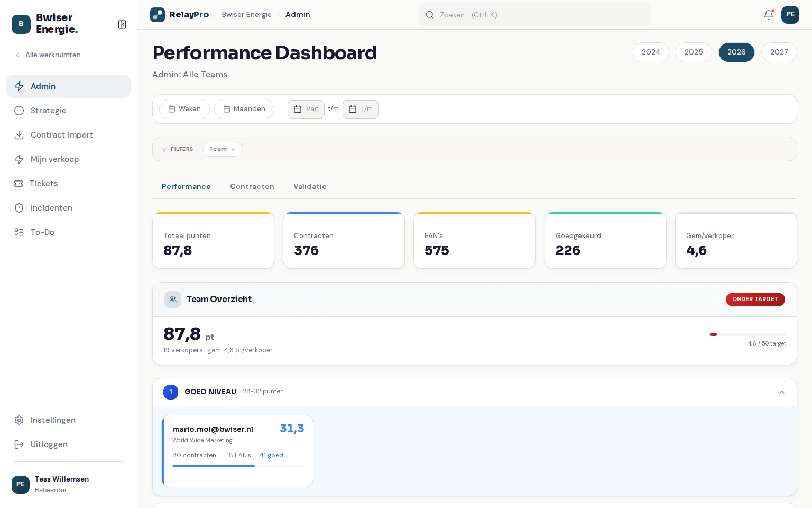
Task: Click the Bwiser Energie B logo
Action: coord(21,24)
